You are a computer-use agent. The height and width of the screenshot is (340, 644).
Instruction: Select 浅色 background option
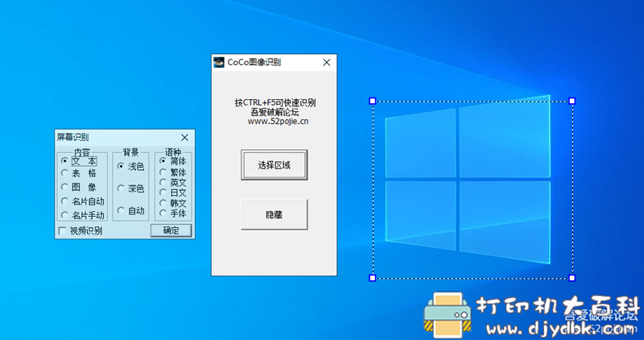[x=121, y=166]
